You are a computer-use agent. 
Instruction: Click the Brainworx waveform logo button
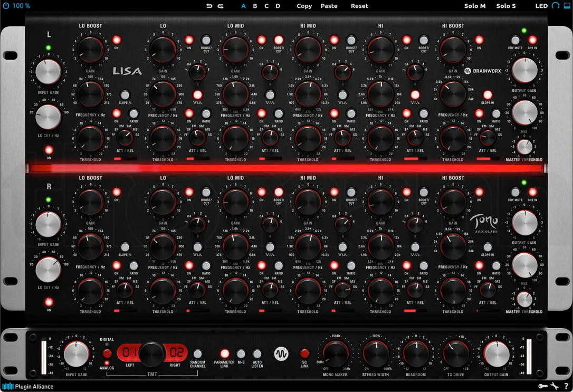click(281, 353)
